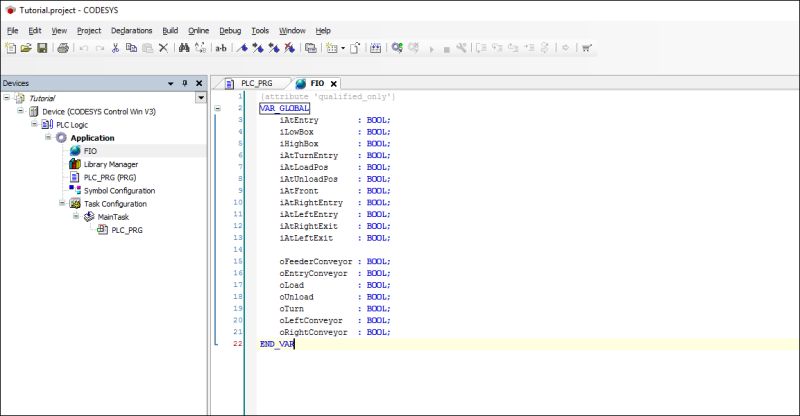The height and width of the screenshot is (416, 800).
Task: Close the FIO editor tab
Action: pyautogui.click(x=334, y=84)
